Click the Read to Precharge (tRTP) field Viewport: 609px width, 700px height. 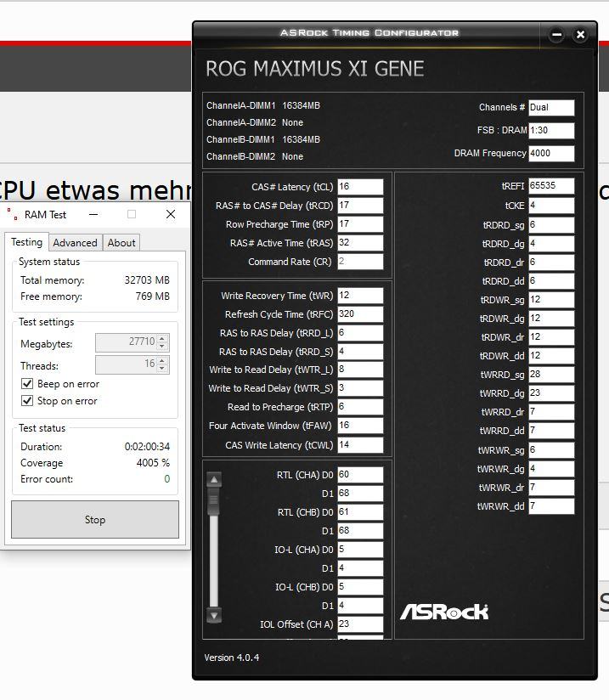[360, 407]
